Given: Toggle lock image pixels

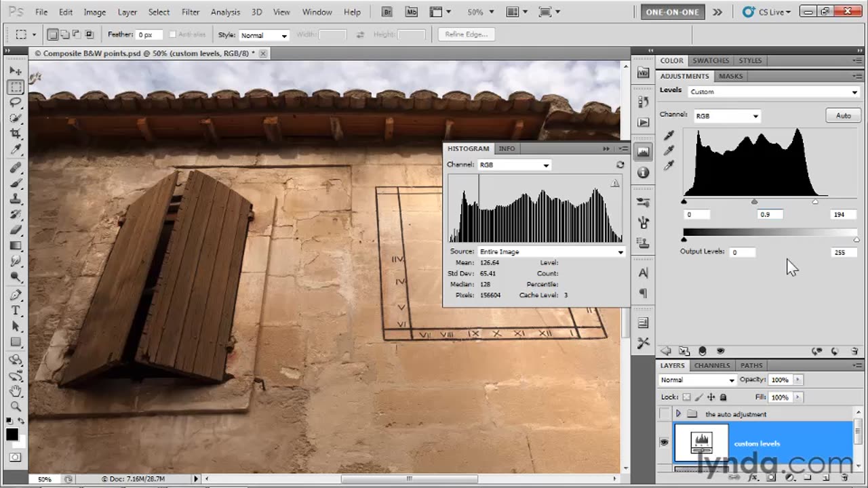Looking at the screenshot, I should click(x=698, y=397).
